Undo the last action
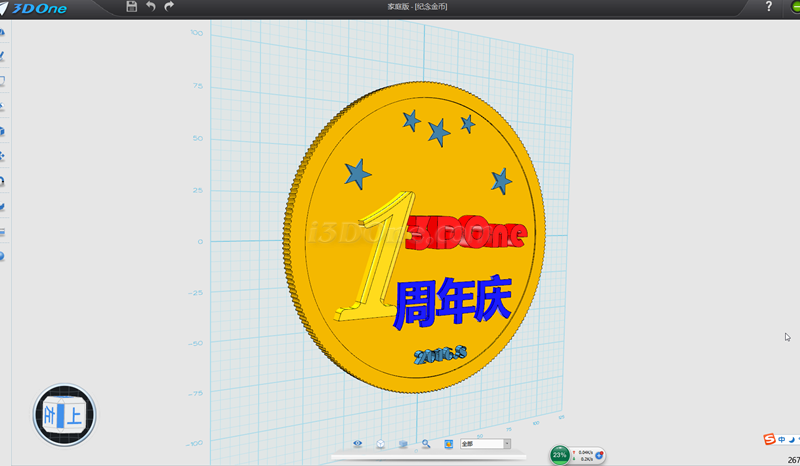This screenshot has height=466, width=800. point(151,7)
